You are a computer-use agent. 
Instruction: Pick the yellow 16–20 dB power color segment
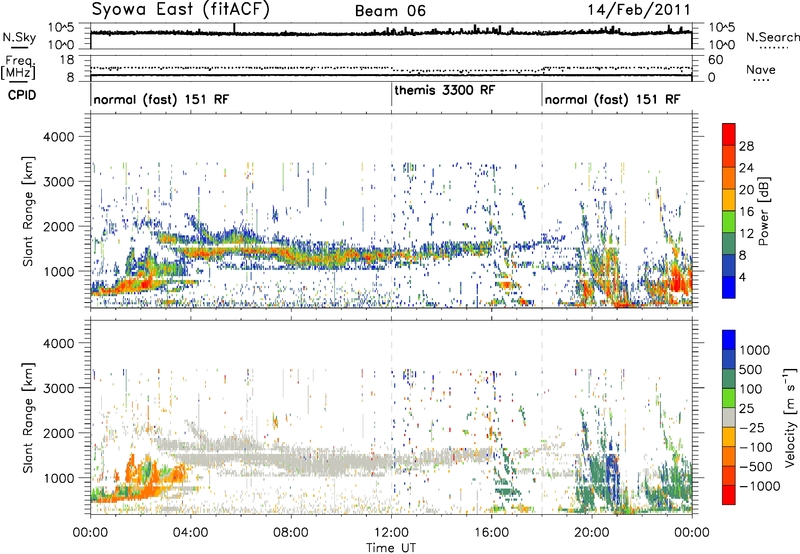point(729,200)
